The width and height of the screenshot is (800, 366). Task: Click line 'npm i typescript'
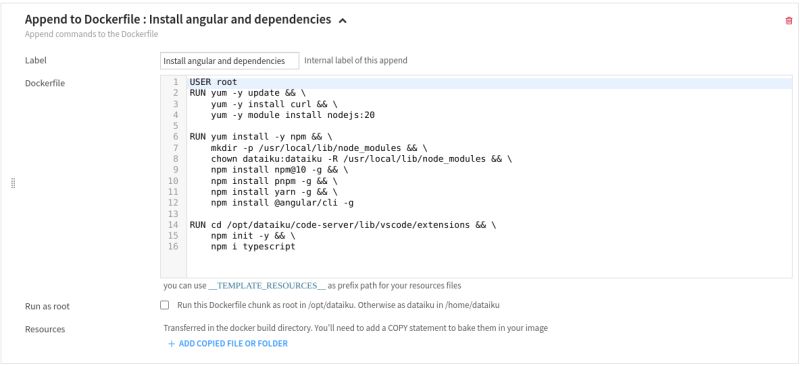tap(253, 247)
